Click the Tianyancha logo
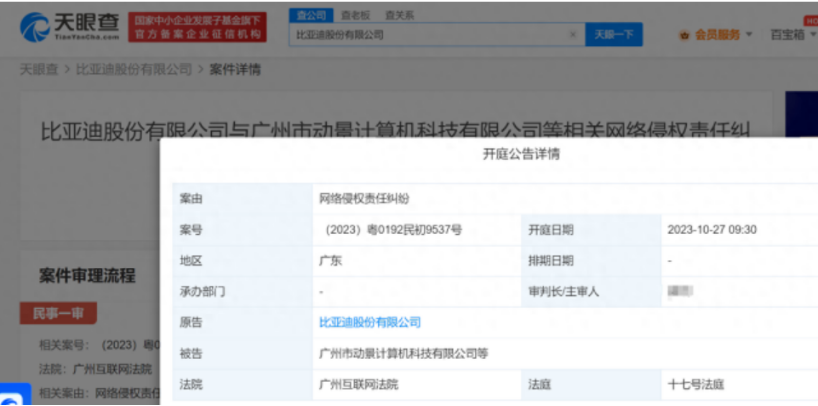Viewport: 818px width, 406px height. tap(69, 27)
